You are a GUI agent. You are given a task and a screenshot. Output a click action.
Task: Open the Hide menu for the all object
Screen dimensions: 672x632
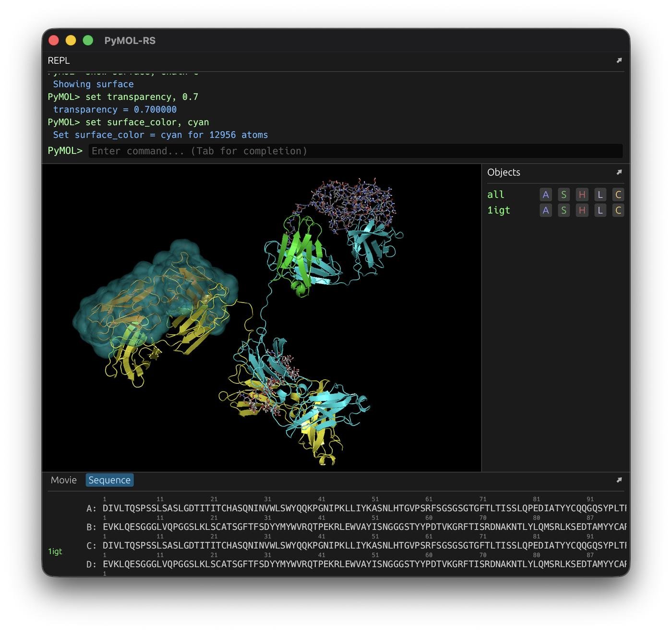pos(582,194)
